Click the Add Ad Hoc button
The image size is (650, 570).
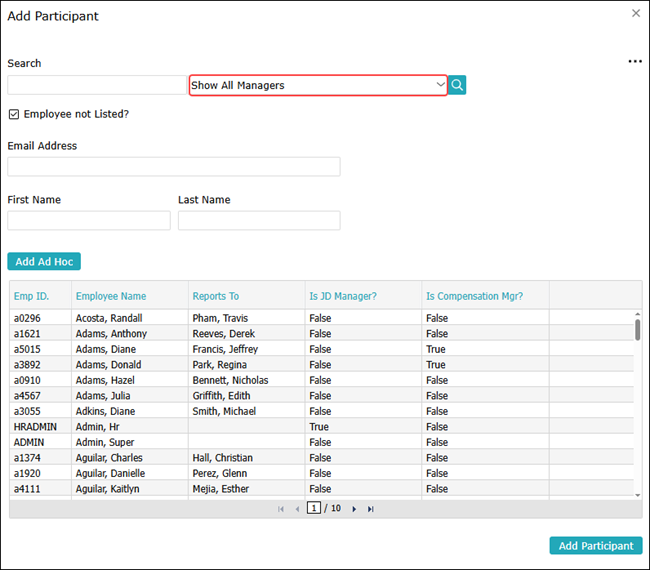[x=44, y=262]
